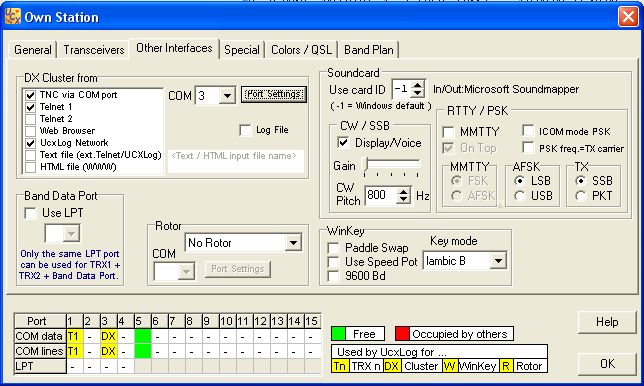Close the Own Station dialog

coord(628,17)
